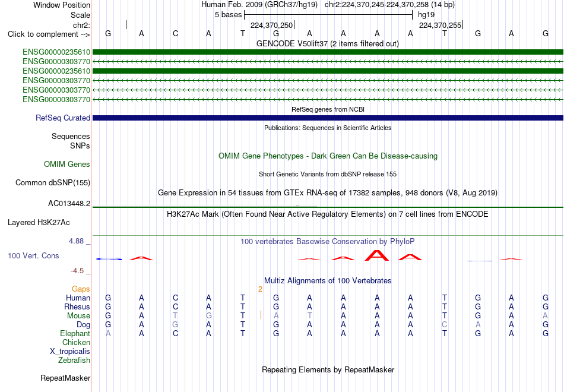The image size is (564, 392).
Task: Click the orange insertion bar in Mouse row
Action: point(261,315)
